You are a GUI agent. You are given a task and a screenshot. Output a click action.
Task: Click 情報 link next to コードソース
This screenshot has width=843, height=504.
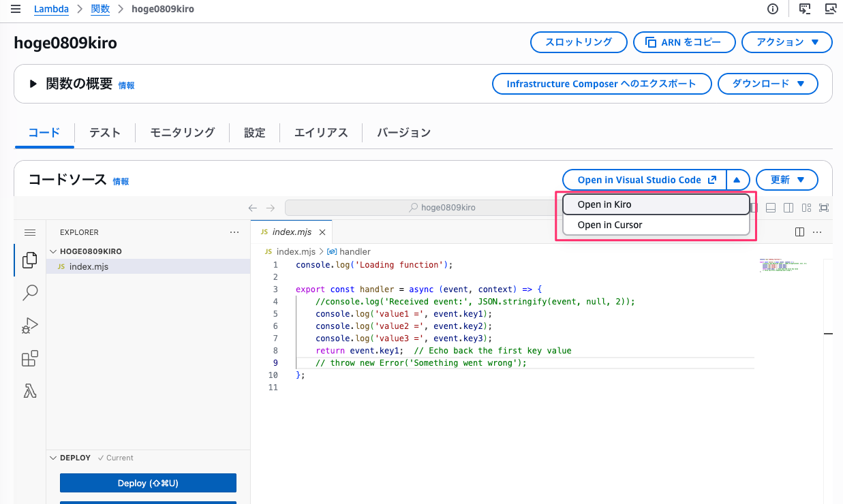tap(121, 182)
